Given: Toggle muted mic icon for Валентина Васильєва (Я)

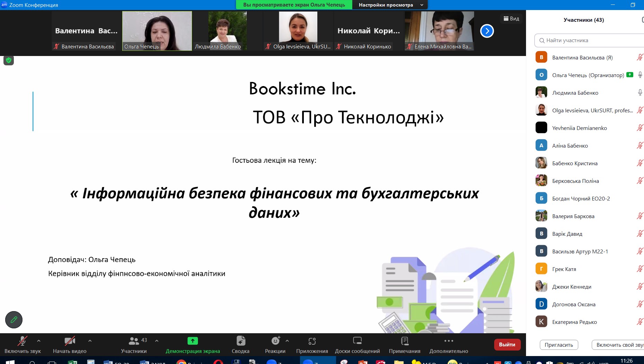Looking at the screenshot, I should coord(640,57).
